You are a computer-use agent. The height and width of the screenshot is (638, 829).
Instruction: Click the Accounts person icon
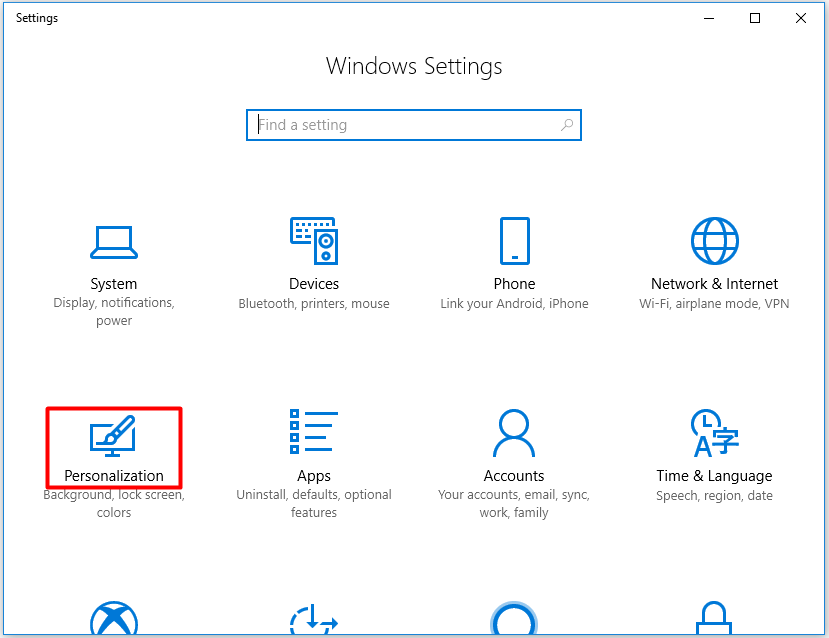click(x=514, y=433)
